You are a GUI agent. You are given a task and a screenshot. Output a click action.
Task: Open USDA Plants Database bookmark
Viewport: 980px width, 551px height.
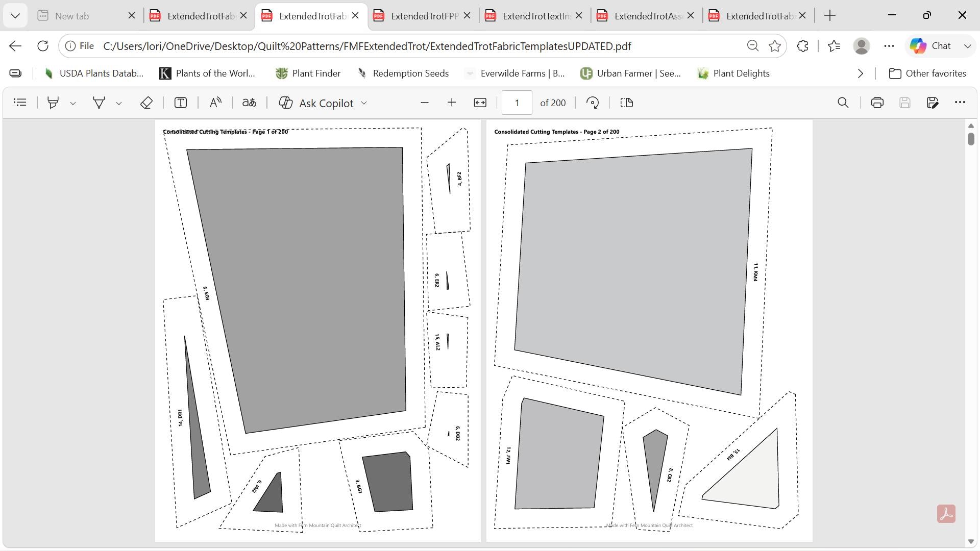pyautogui.click(x=93, y=73)
